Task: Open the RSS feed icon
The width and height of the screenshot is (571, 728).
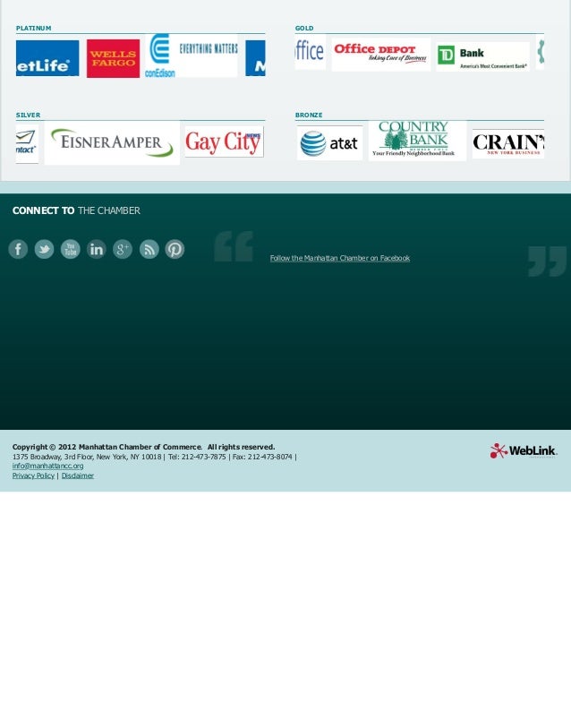Action: pos(149,249)
